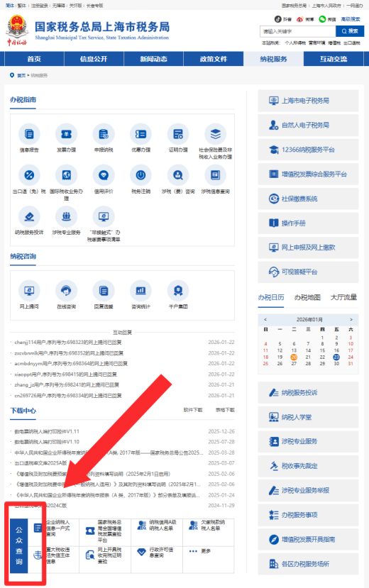The width and height of the screenshot is (369, 588).
Task: Switch to the 办税日历 tab
Action: (271, 297)
